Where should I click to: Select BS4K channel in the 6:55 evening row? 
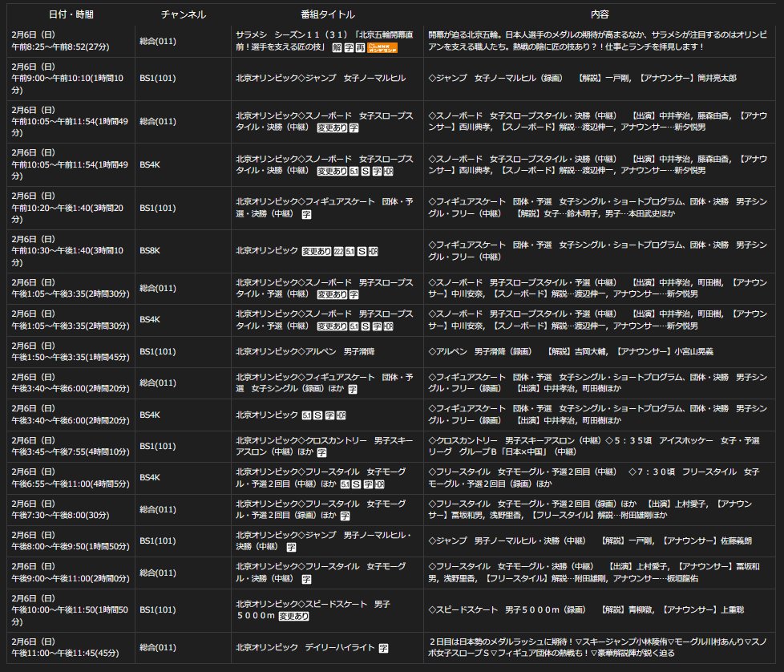pos(150,477)
